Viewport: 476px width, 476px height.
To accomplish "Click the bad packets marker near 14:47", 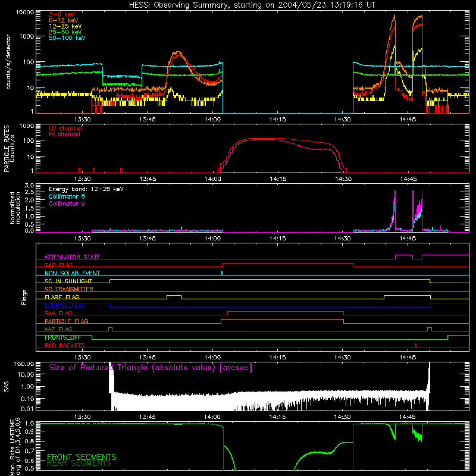I will coord(415,345).
